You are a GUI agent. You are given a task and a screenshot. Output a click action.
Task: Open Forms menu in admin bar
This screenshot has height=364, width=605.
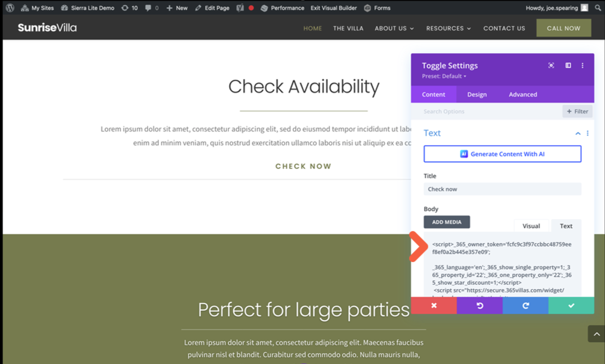coord(377,8)
